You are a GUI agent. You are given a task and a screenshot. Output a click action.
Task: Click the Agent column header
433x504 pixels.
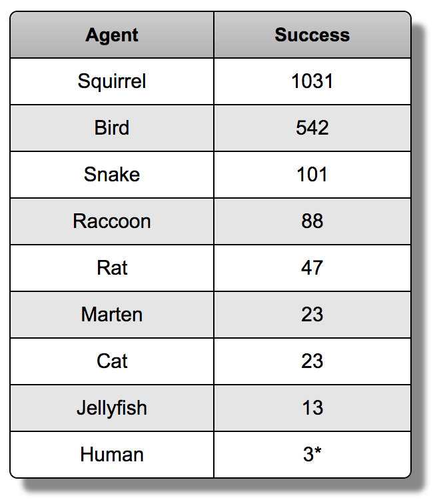[112, 35]
